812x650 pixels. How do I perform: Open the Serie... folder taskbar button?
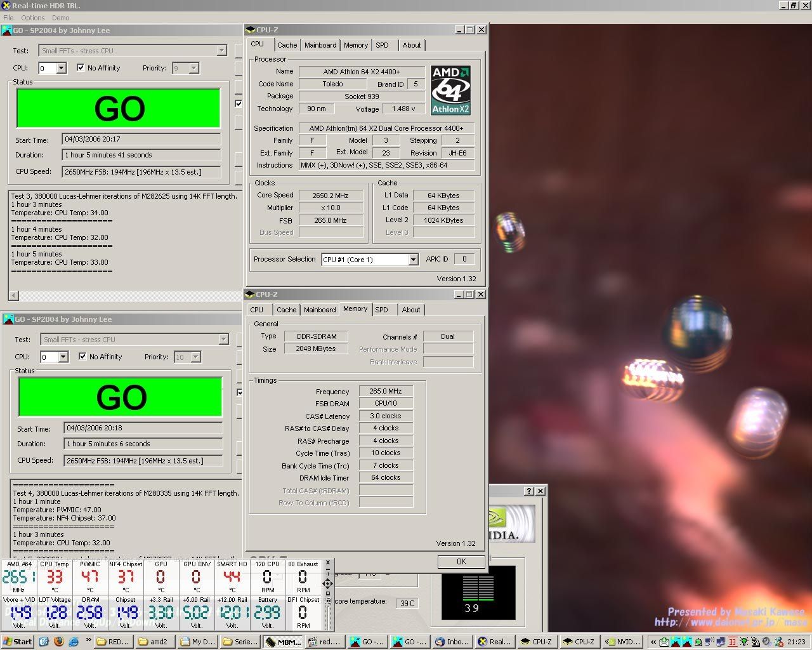tap(240, 642)
